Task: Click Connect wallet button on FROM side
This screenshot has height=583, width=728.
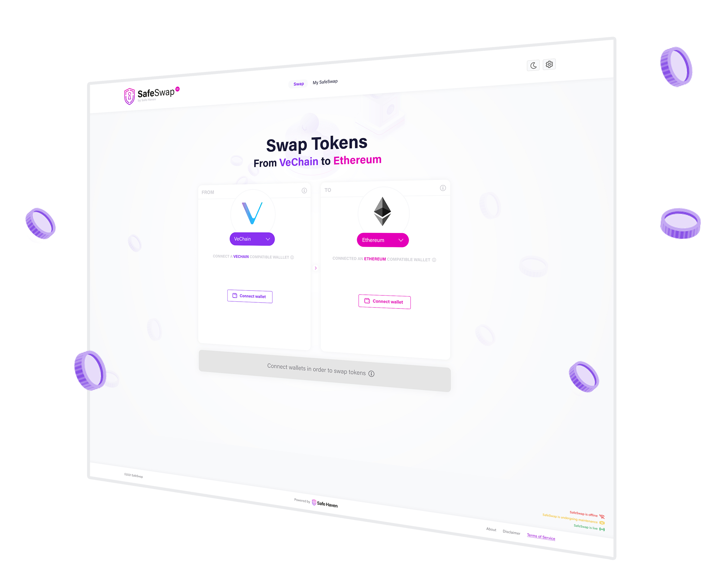Action: click(x=249, y=295)
